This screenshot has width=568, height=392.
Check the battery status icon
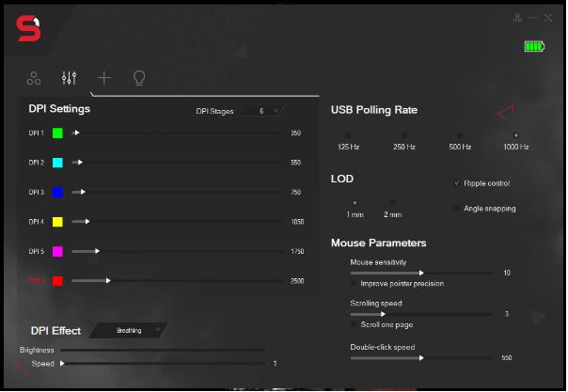tap(535, 46)
